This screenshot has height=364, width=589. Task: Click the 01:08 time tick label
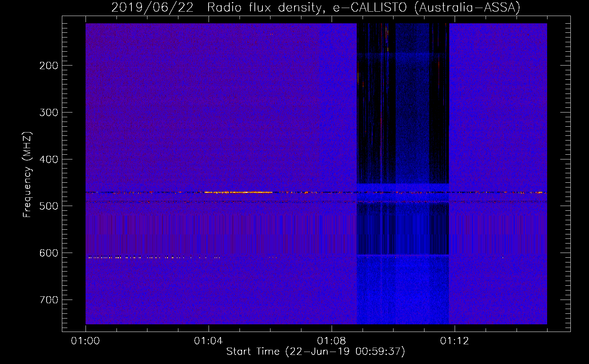[332, 341]
